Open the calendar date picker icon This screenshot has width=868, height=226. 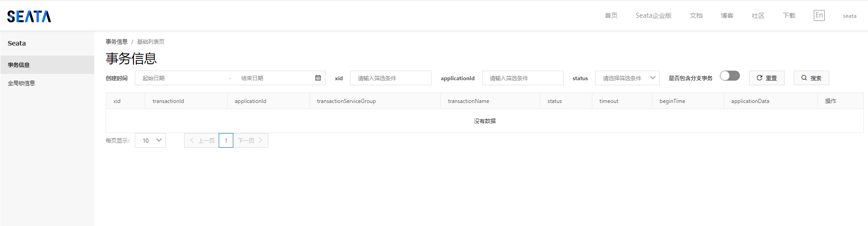318,78
